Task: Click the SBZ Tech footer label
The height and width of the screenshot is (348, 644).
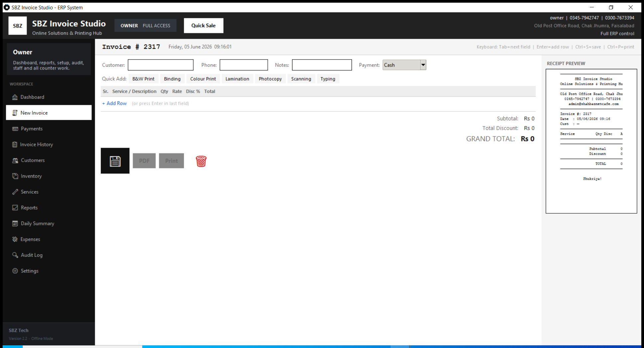Action: 19,330
